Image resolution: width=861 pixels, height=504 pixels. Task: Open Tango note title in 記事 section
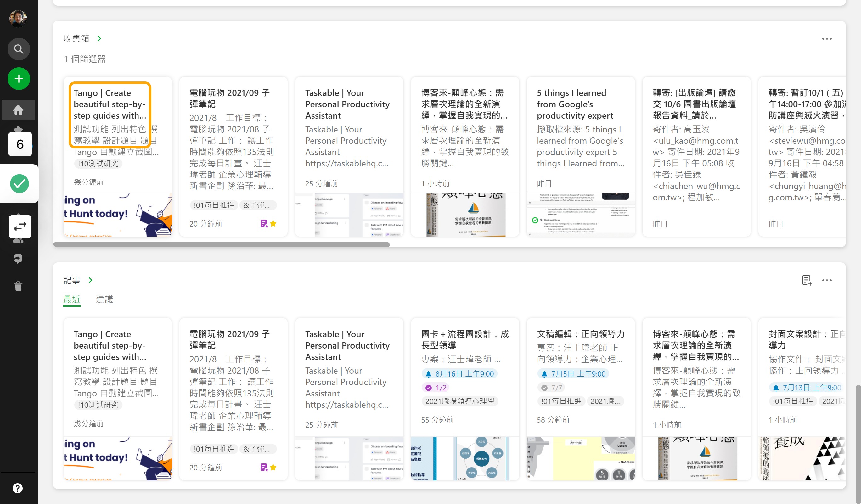pyautogui.click(x=110, y=345)
